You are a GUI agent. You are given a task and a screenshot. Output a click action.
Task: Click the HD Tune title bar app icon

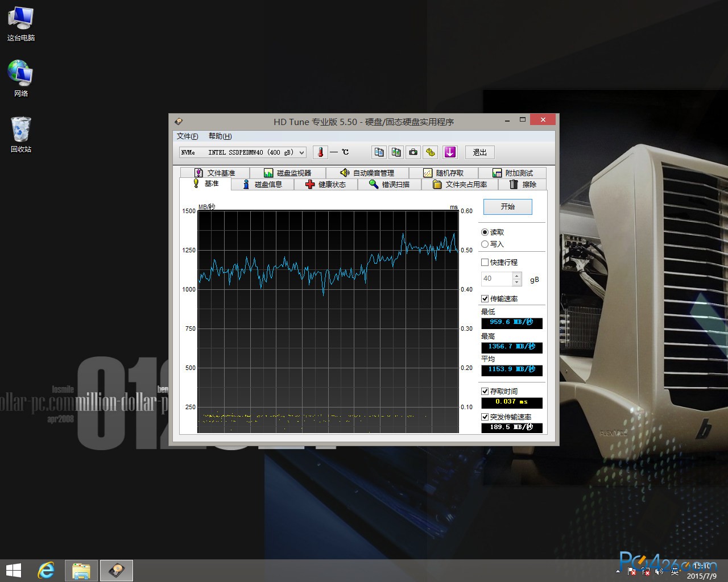click(x=179, y=121)
